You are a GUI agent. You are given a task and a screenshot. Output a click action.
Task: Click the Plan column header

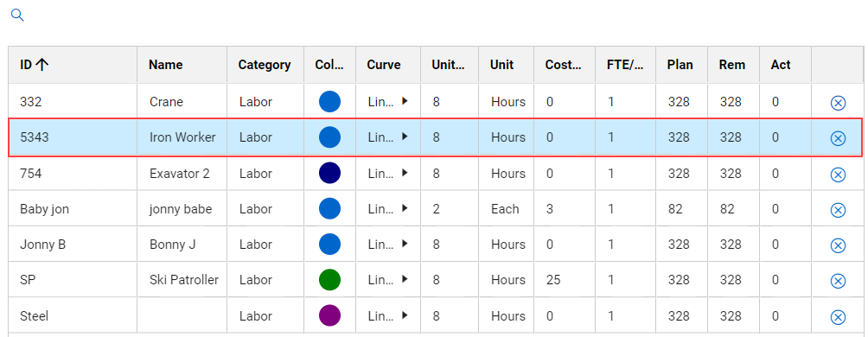(680, 65)
